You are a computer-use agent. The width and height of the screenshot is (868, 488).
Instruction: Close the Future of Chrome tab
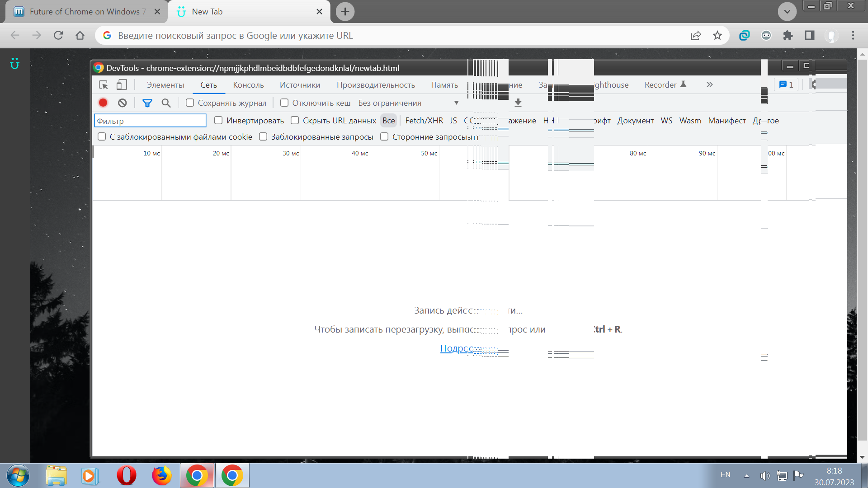pyautogui.click(x=157, y=12)
